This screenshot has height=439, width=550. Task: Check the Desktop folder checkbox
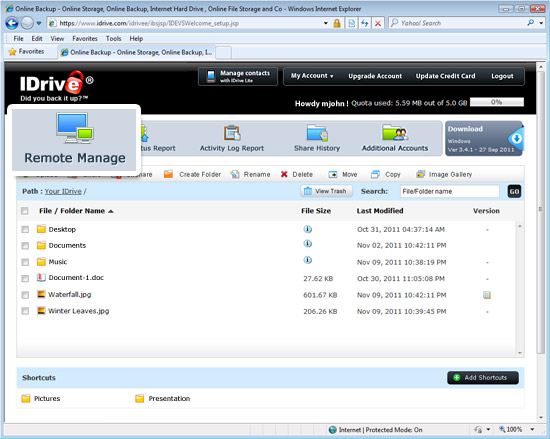(x=25, y=229)
